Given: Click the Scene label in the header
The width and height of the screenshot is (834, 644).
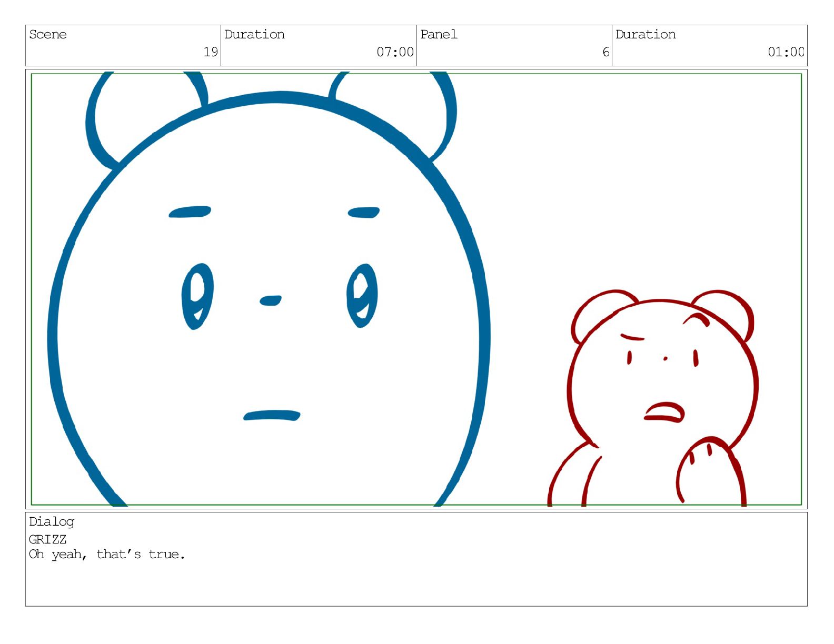Looking at the screenshot, I should (x=48, y=35).
